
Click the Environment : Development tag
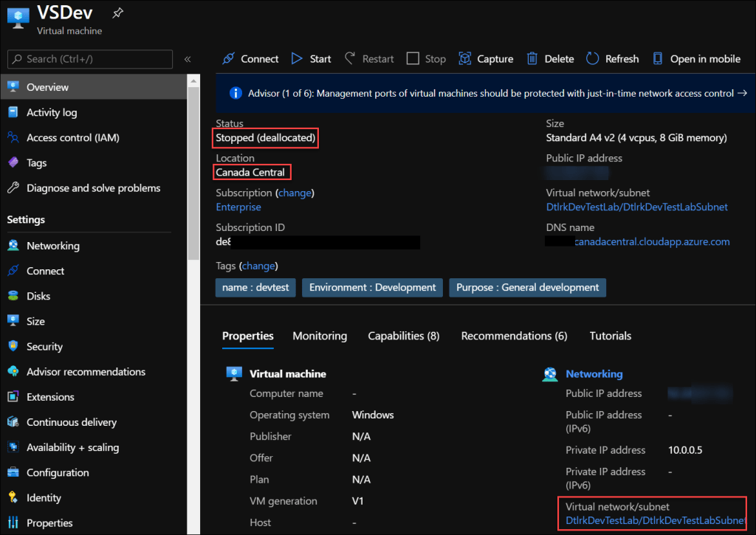point(372,287)
